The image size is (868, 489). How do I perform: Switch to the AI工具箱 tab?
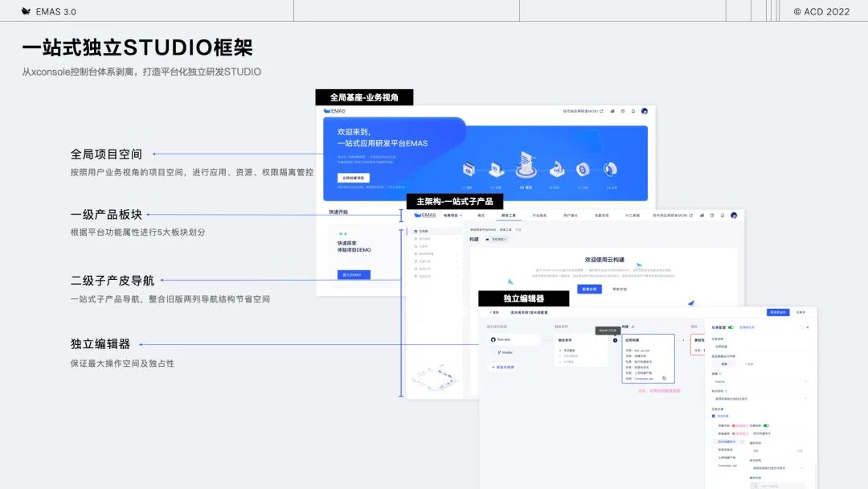click(x=633, y=216)
